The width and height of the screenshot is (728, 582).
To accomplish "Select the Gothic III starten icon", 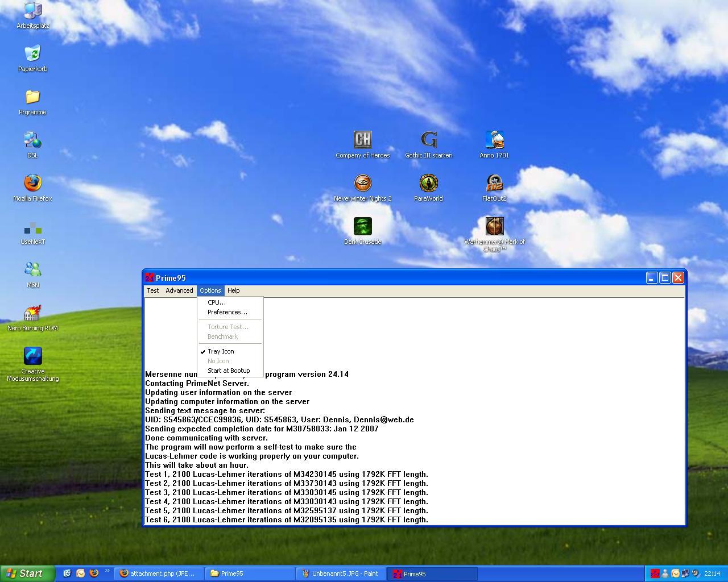I will [428, 145].
